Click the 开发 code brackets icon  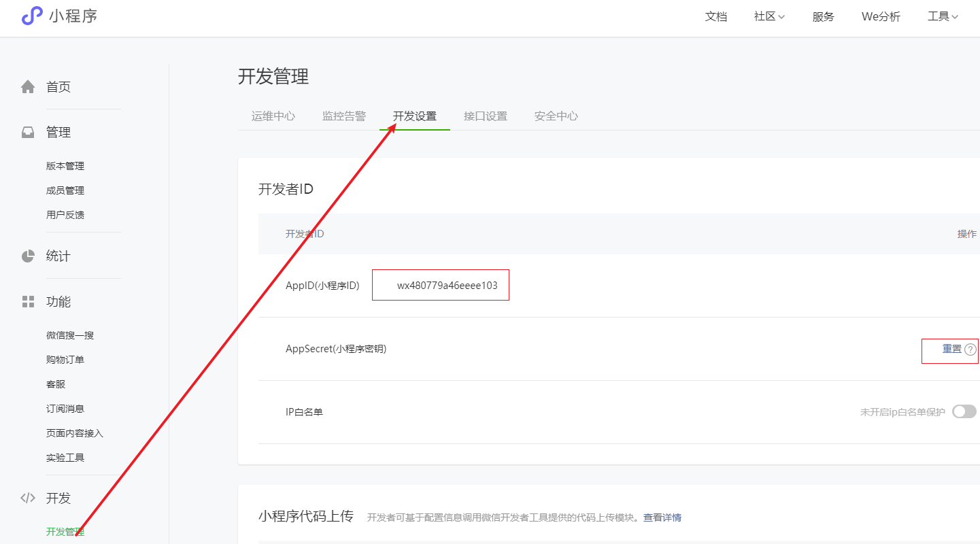tap(28, 498)
